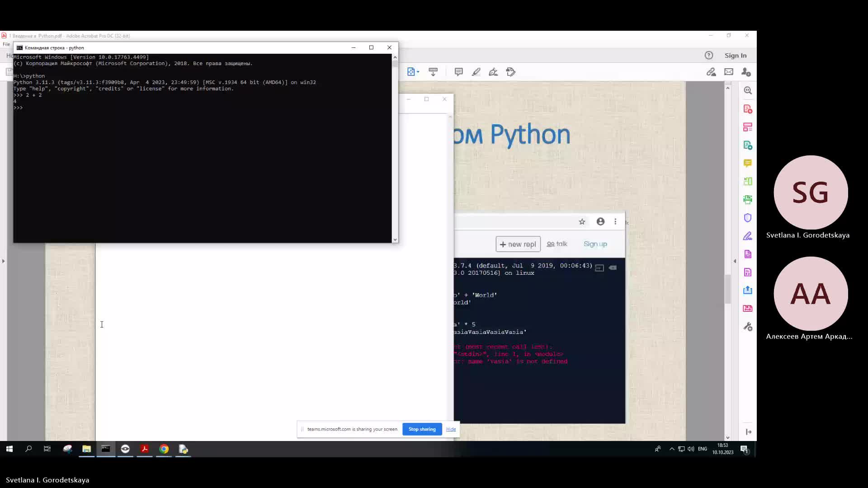
Task: Switch to Google Chrome on taskbar
Action: point(164,449)
